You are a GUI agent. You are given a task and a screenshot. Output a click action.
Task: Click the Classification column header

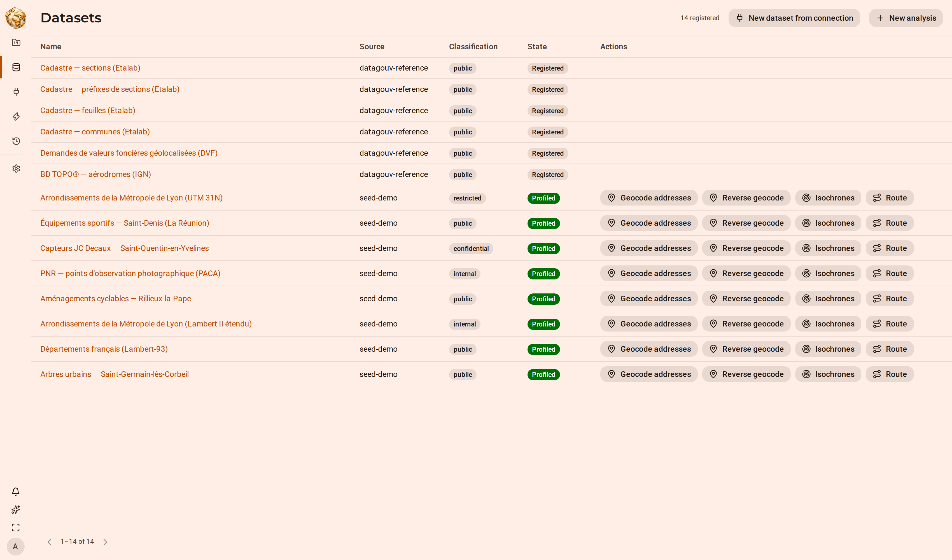(x=473, y=46)
